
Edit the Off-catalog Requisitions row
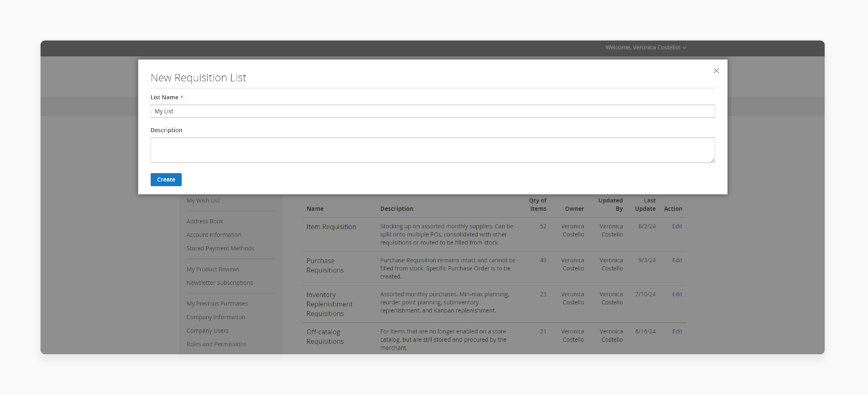(677, 331)
